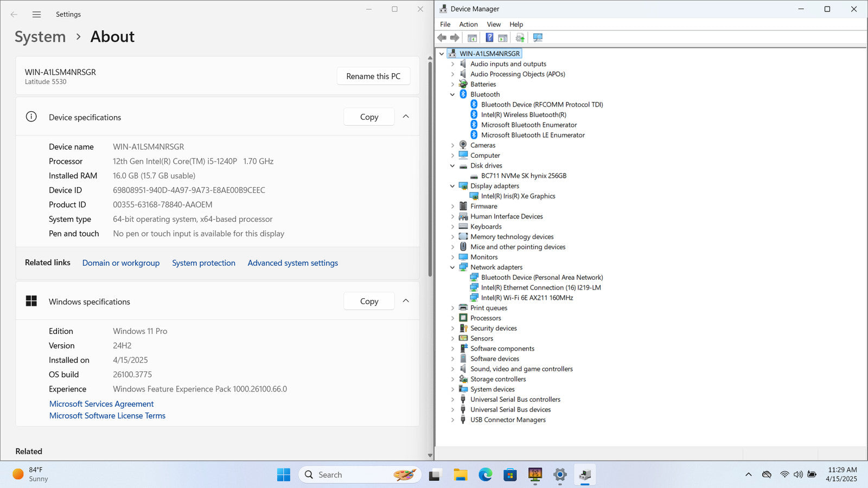This screenshot has height=488, width=868.
Task: Select the USB Connector Managers icon
Action: point(463,420)
